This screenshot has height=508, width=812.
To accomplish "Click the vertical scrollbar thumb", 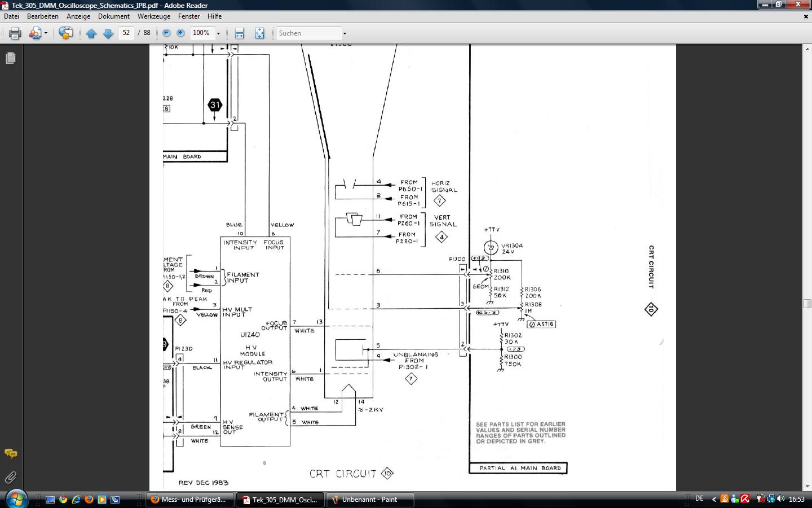I will pyautogui.click(x=807, y=304).
